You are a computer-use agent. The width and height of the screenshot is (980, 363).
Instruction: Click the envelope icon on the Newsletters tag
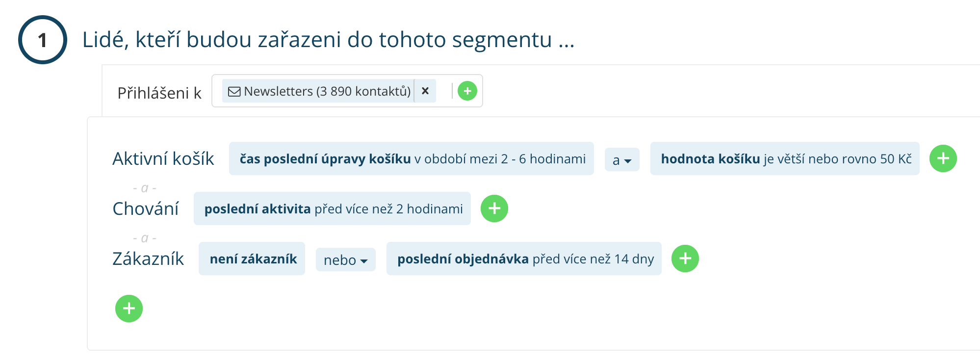click(x=234, y=91)
